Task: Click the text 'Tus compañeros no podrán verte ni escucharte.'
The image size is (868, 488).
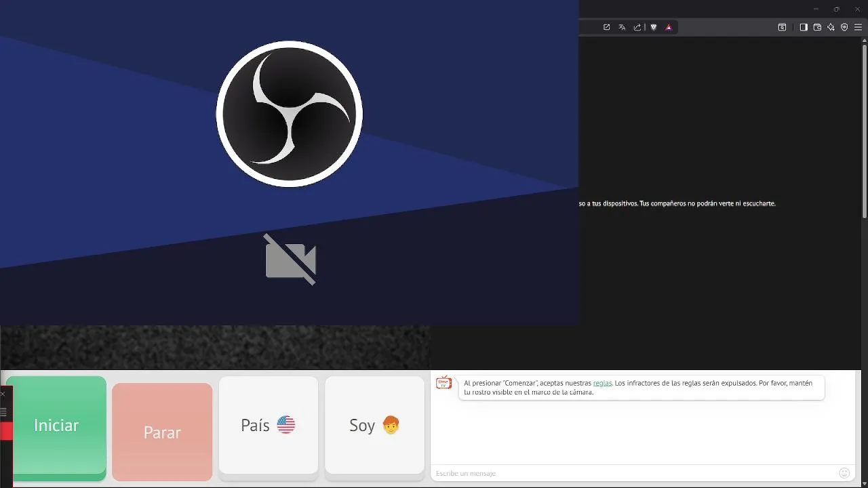Action: 707,203
